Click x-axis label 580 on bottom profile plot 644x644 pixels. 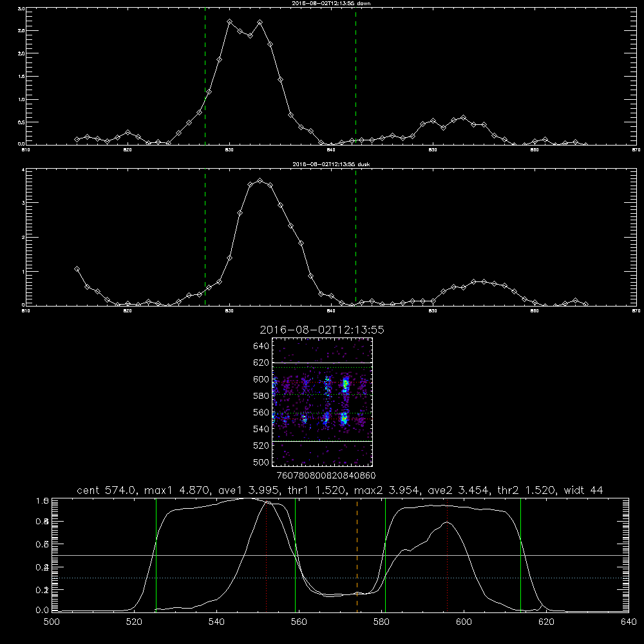click(381, 622)
